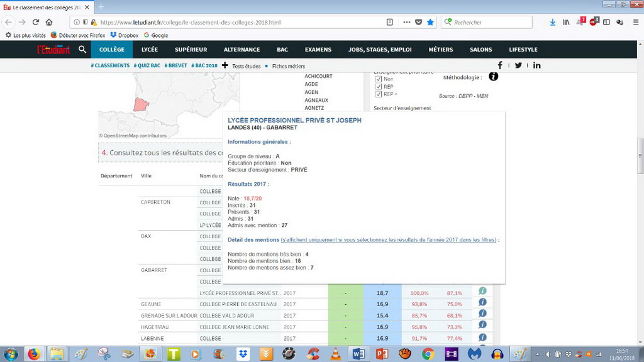Open the site information icon in address bar
This screenshot has width=644, height=362.
tap(77, 22)
